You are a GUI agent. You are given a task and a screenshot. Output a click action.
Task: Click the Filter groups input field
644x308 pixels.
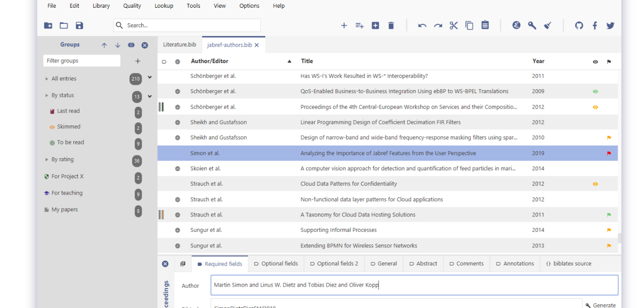pos(82,61)
